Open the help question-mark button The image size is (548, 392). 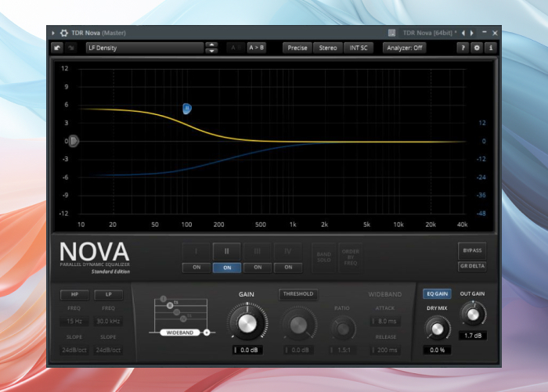click(463, 48)
